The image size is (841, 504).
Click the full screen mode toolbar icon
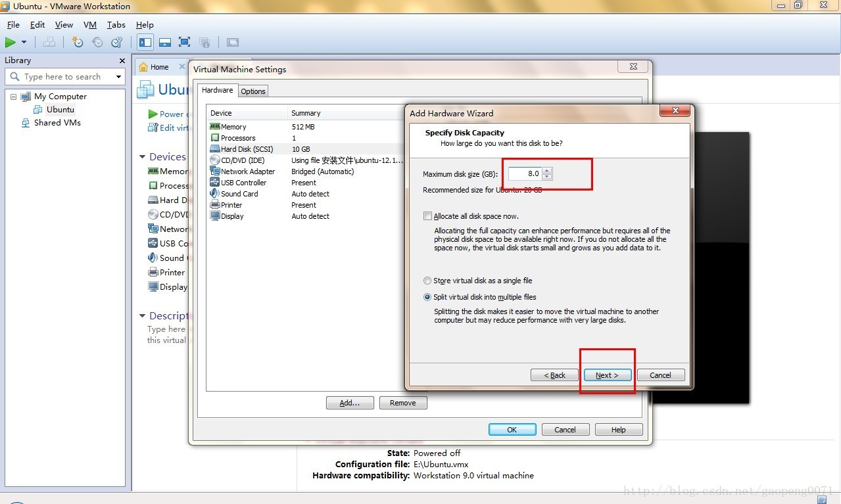pos(185,42)
